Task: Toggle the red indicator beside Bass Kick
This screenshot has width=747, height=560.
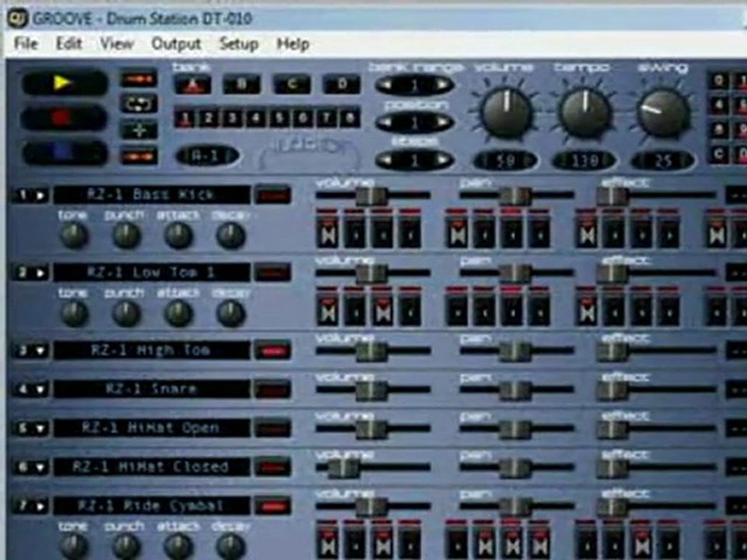Action: pyautogui.click(x=272, y=195)
